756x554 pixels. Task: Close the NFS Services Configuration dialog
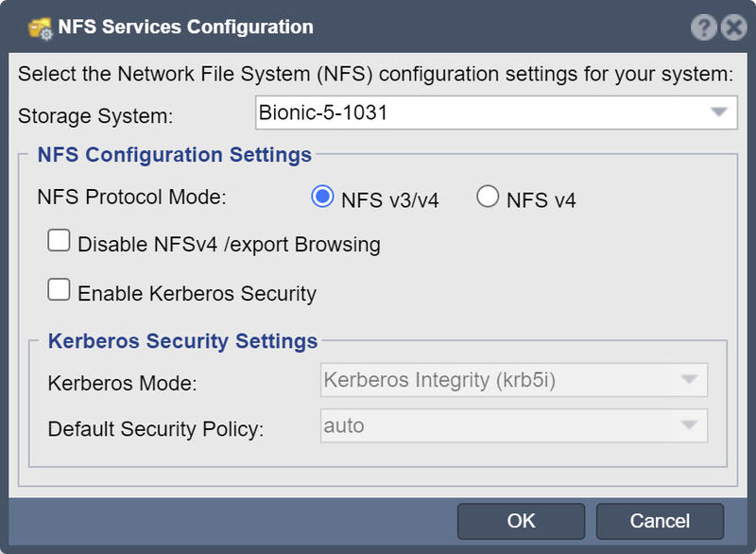734,27
